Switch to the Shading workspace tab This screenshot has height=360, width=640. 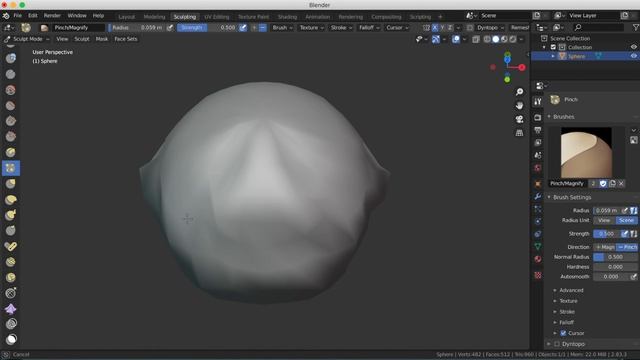[287, 17]
